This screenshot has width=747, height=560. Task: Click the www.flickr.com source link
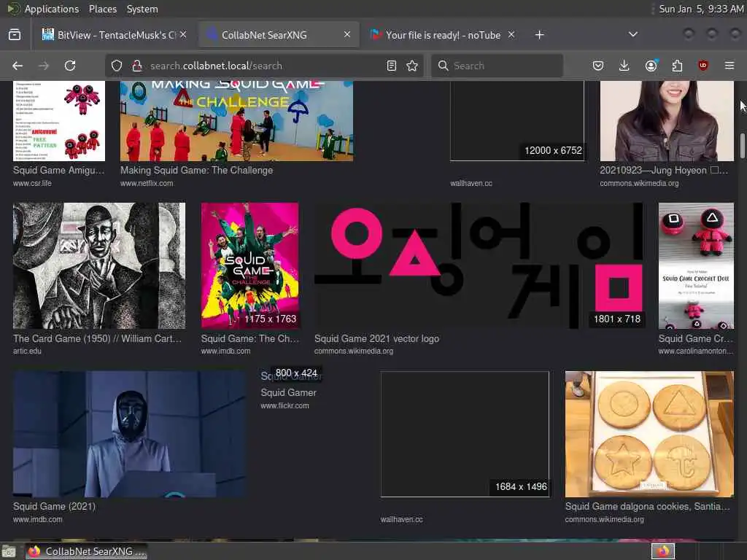[x=285, y=405]
